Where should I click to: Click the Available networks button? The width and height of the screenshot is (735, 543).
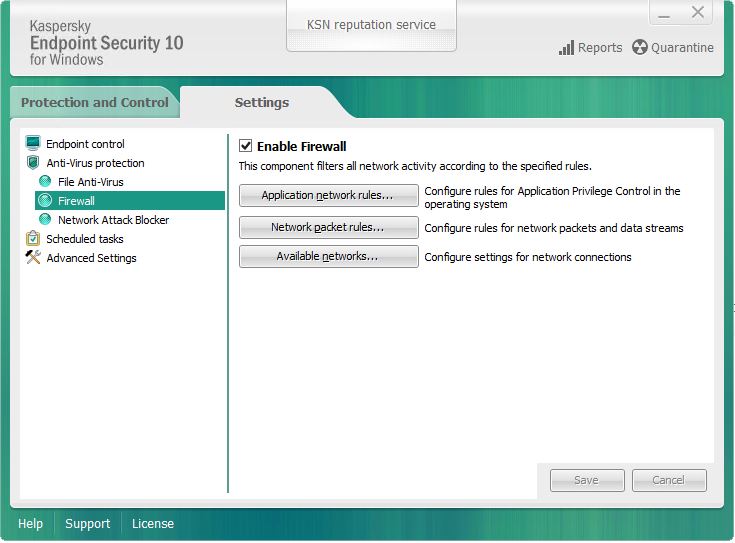pyautogui.click(x=328, y=257)
